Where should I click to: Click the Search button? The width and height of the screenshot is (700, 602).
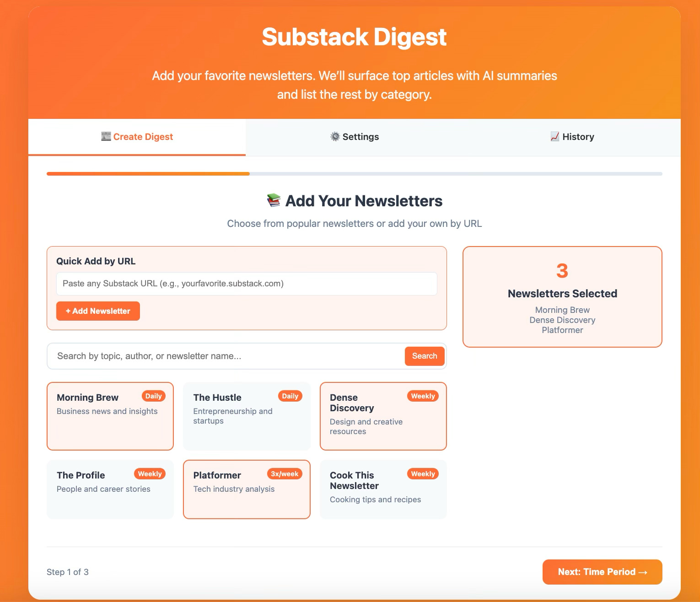tap(425, 356)
